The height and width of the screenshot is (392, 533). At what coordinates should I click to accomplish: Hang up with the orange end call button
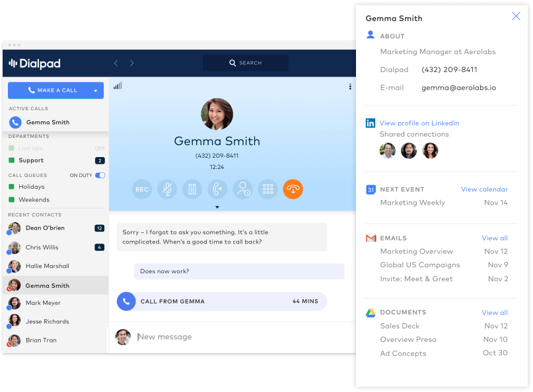tap(293, 189)
